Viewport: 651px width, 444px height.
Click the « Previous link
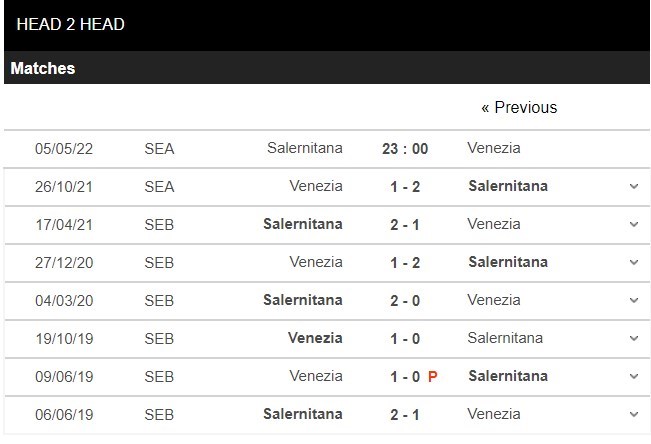pos(519,107)
